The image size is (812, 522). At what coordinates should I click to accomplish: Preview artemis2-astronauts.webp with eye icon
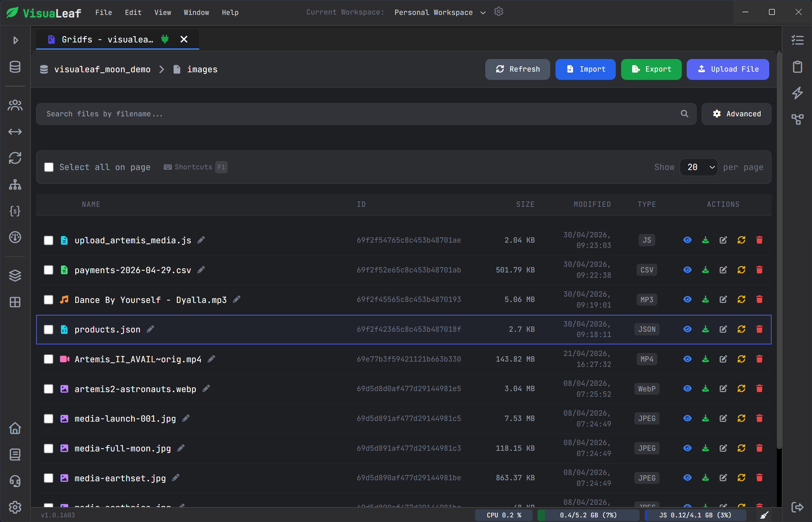pyautogui.click(x=687, y=388)
